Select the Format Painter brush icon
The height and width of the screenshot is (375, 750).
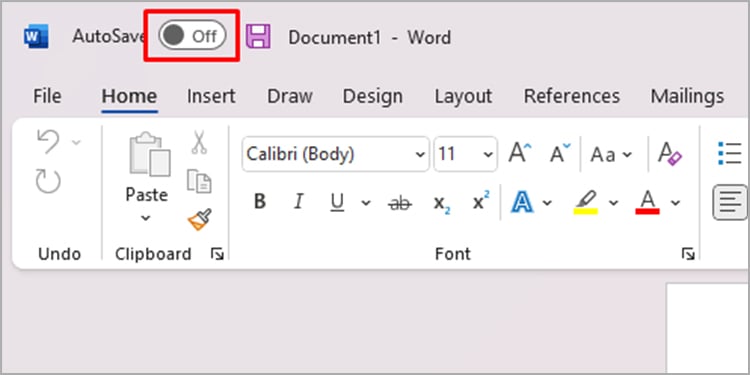199,220
